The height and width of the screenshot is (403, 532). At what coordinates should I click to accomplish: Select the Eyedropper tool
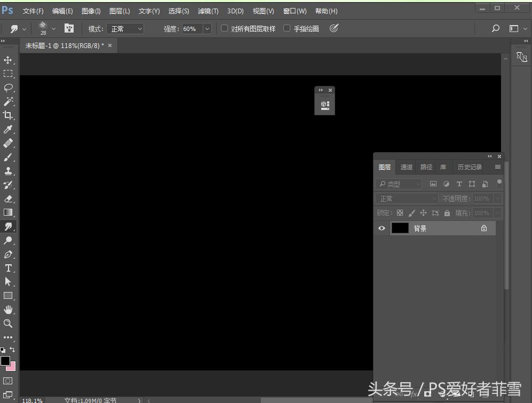(x=7, y=129)
